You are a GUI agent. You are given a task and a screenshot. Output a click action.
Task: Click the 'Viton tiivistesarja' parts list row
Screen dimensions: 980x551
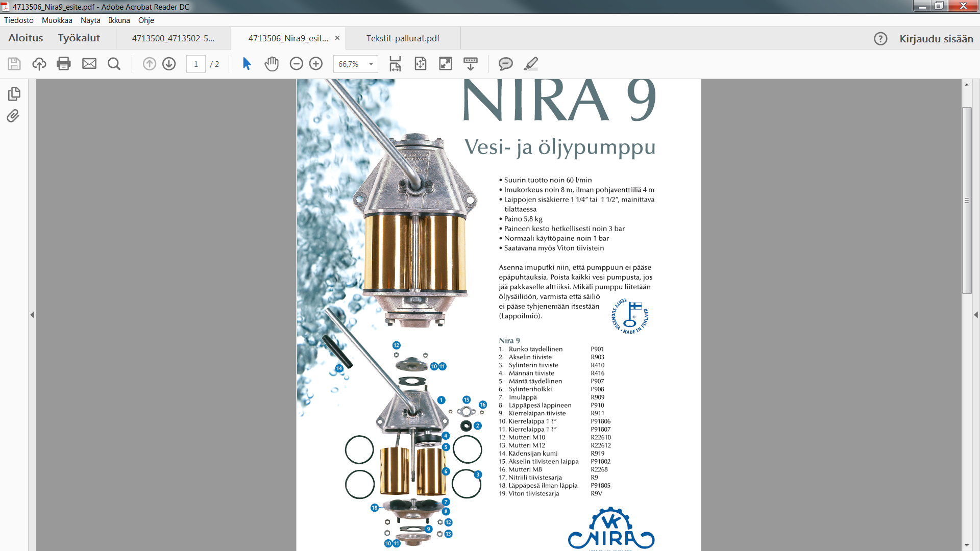[550, 493]
